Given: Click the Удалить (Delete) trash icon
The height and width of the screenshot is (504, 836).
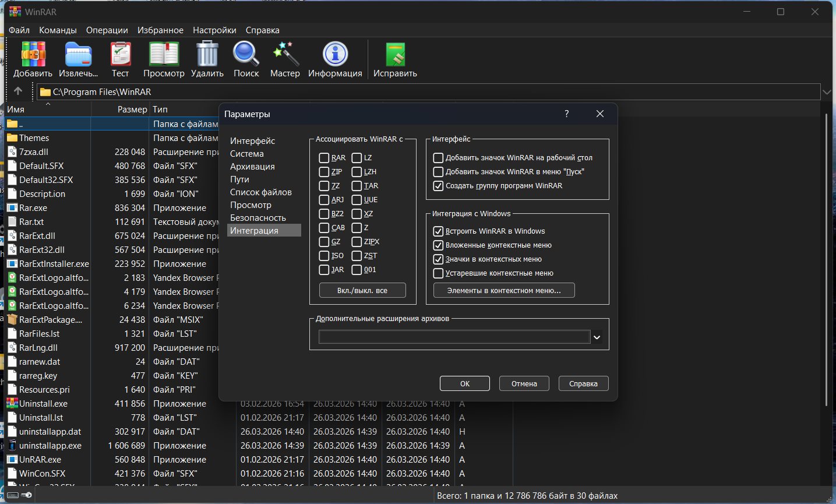Looking at the screenshot, I should (x=207, y=59).
